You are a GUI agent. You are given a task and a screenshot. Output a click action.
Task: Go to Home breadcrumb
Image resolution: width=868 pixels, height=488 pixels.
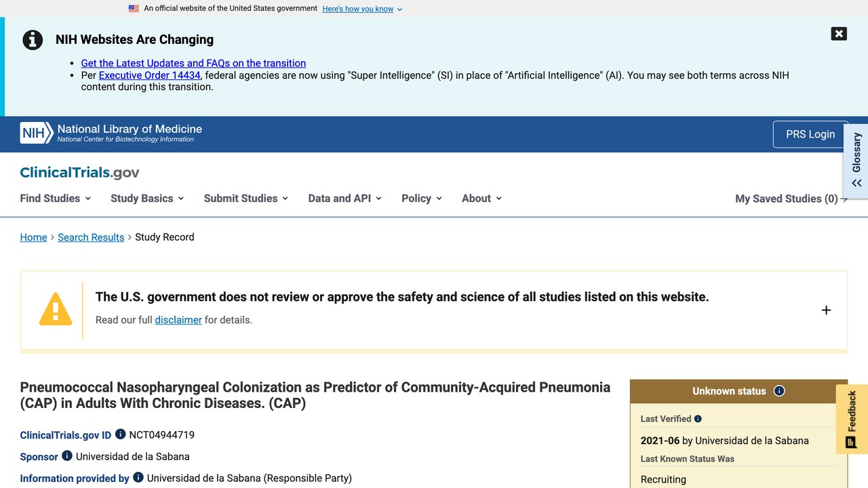point(33,237)
